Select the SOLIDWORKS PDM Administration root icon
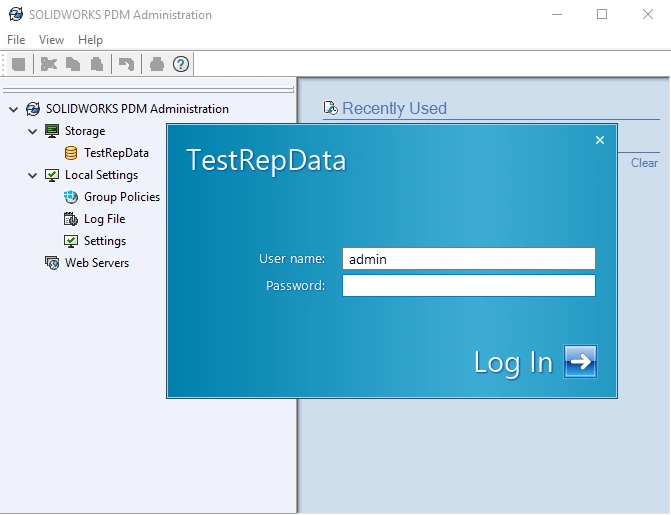Viewport: 671px width, 515px height. pos(33,109)
